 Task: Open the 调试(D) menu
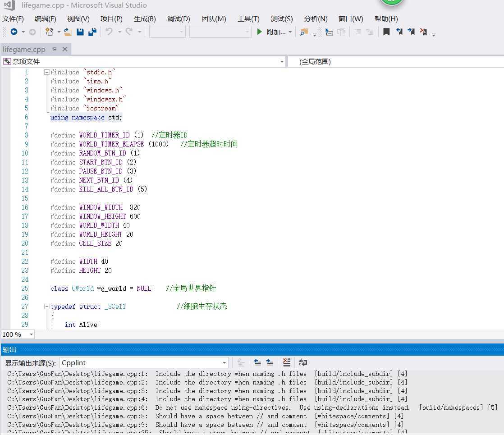179,18
